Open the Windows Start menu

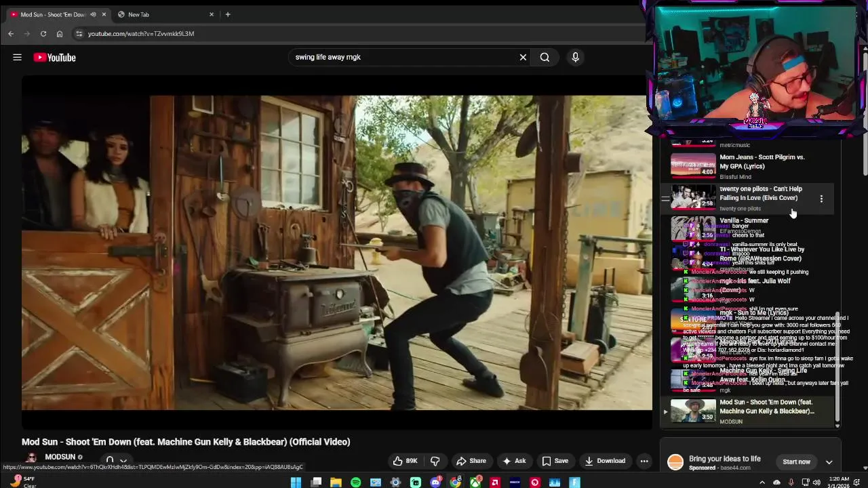click(296, 483)
